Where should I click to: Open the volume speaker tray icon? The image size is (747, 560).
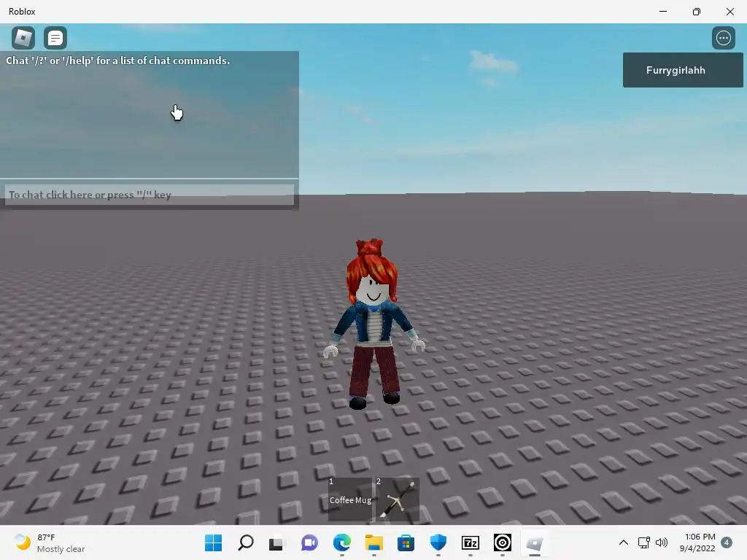661,542
